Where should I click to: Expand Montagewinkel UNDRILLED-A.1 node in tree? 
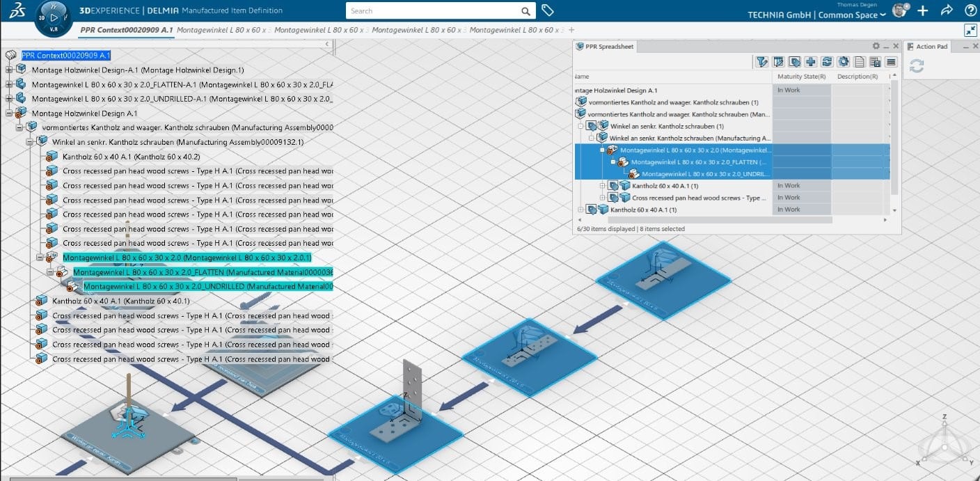[x=8, y=99]
